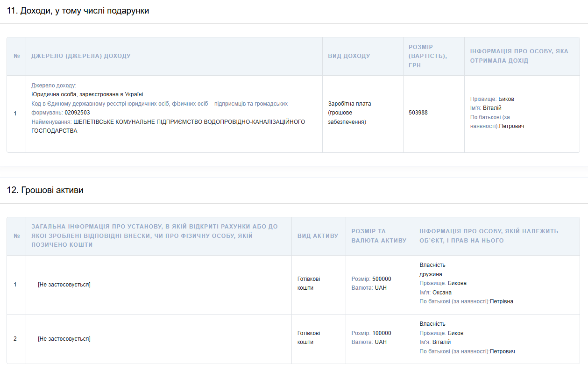This screenshot has width=588, height=372.
Task: Click the "Розмір та валюта активу" column header
Action: click(x=379, y=236)
